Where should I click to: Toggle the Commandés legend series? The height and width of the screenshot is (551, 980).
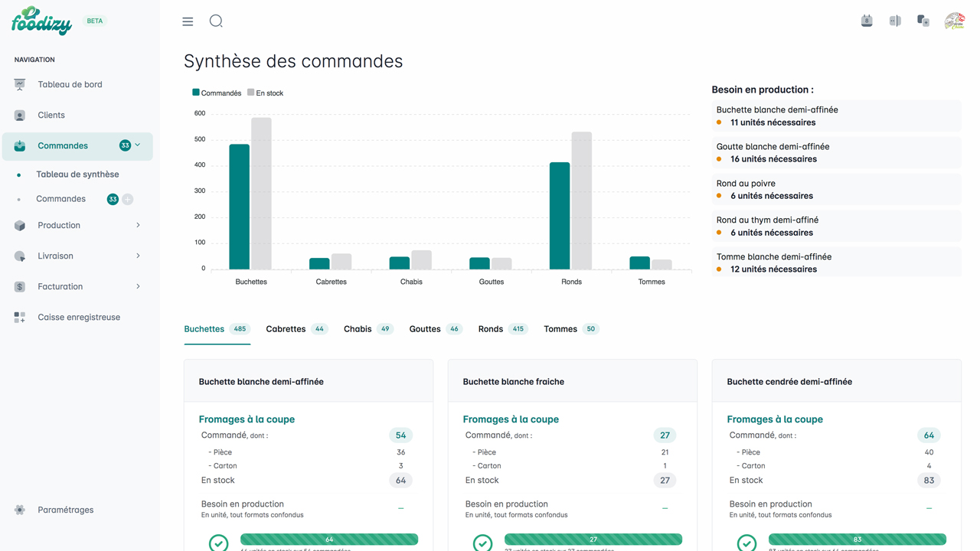pos(217,93)
